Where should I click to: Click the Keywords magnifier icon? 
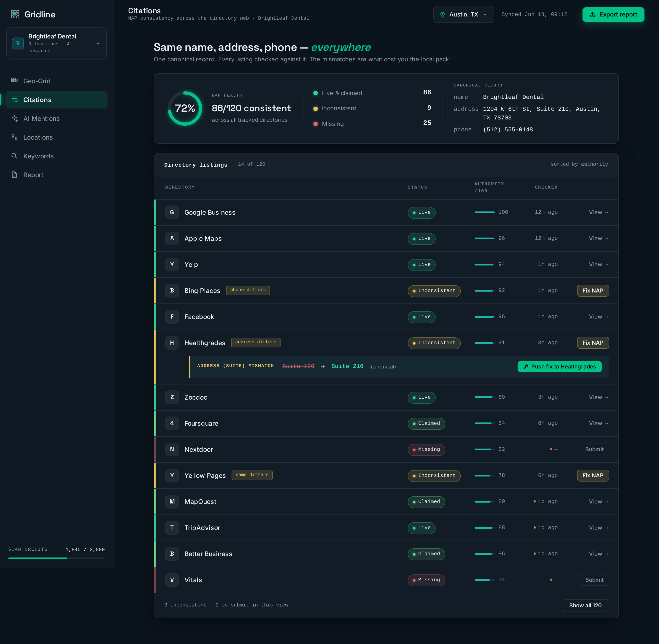[15, 156]
